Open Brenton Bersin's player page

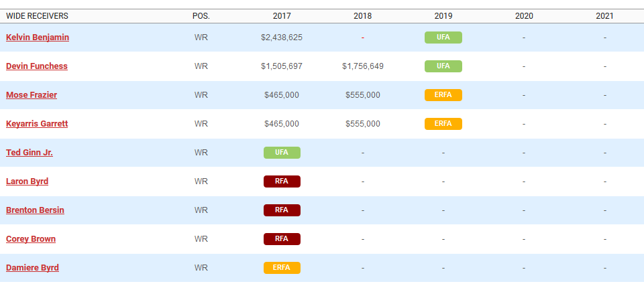[35, 210]
